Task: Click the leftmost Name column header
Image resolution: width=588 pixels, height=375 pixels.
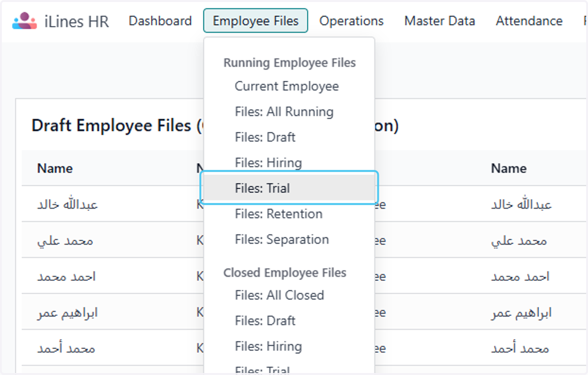Action: coord(55,169)
